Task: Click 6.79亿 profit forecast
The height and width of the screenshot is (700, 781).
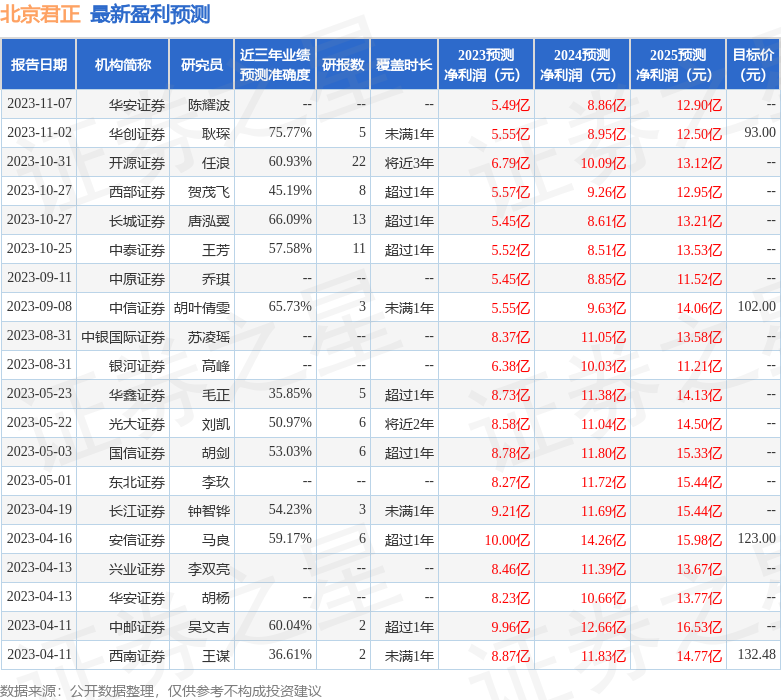Action: click(511, 162)
